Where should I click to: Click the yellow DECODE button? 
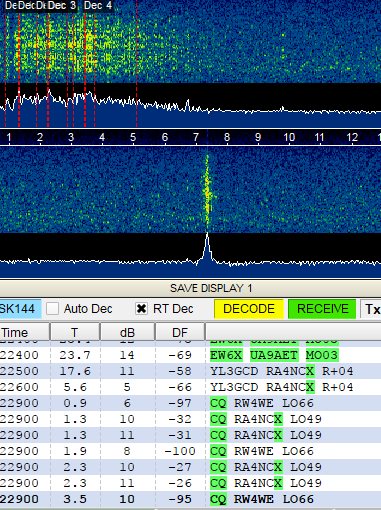(x=249, y=309)
